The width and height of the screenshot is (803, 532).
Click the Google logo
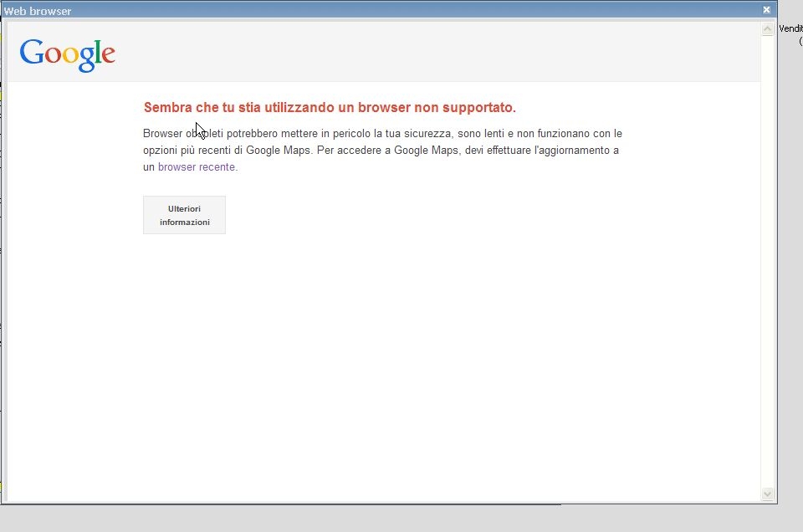67,54
